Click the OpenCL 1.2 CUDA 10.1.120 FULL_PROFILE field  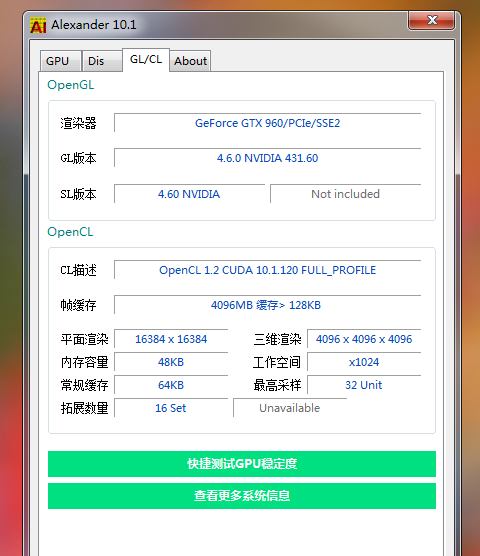tap(268, 270)
